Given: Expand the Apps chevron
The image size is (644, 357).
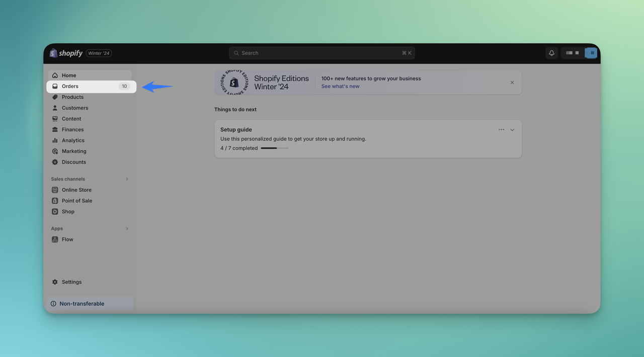Looking at the screenshot, I should point(127,228).
